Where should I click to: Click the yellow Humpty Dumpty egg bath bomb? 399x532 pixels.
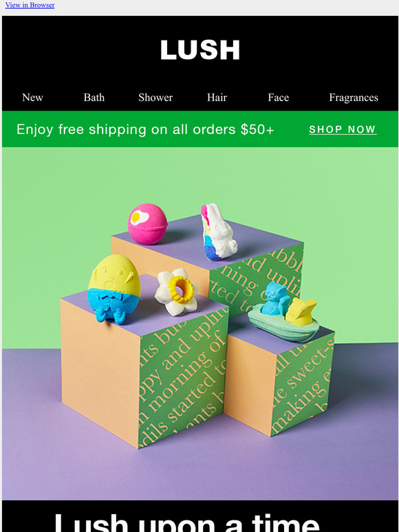click(114, 289)
